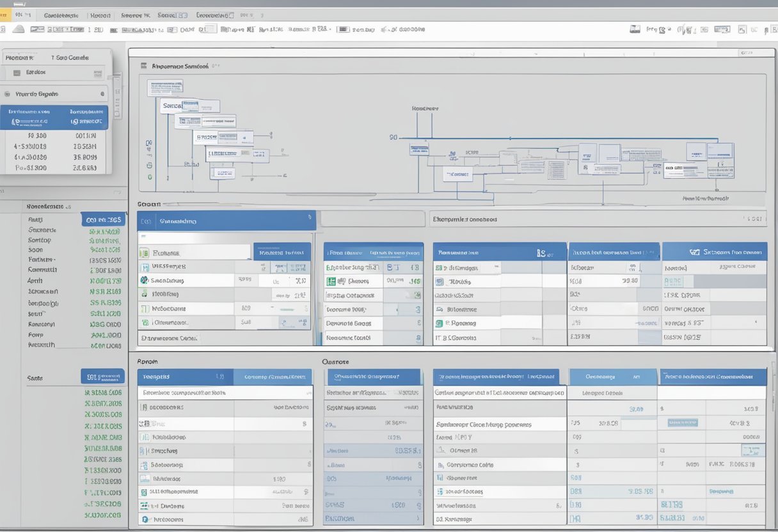Toggle the small circle in the Vrardo Sepake header
Viewport: 778px width, 532px height.
(102, 94)
